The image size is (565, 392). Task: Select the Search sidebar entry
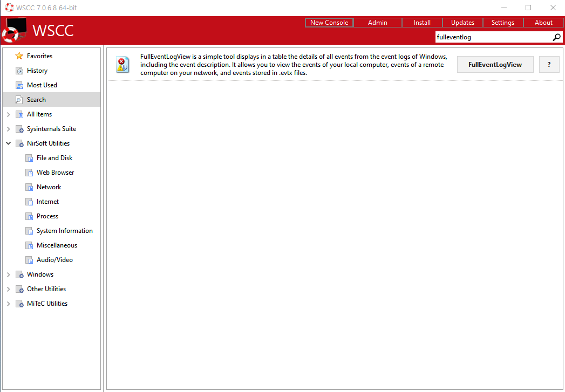point(52,100)
